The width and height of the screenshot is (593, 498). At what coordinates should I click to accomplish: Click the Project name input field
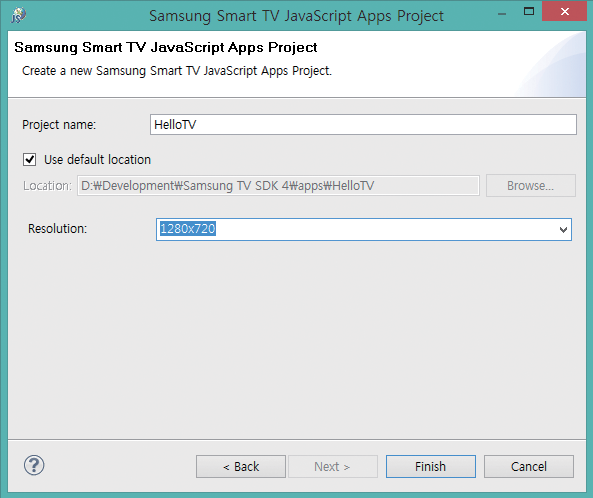click(363, 124)
